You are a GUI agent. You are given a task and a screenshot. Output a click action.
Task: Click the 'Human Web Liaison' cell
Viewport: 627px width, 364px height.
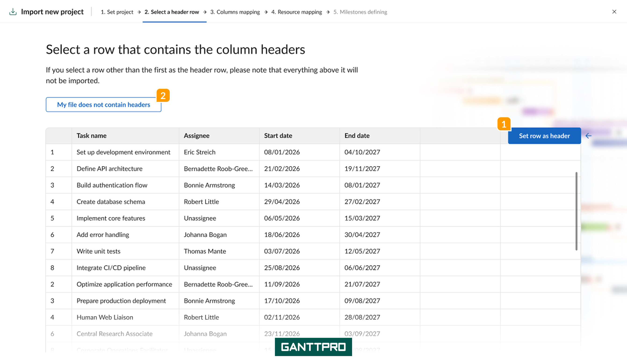(x=125, y=317)
